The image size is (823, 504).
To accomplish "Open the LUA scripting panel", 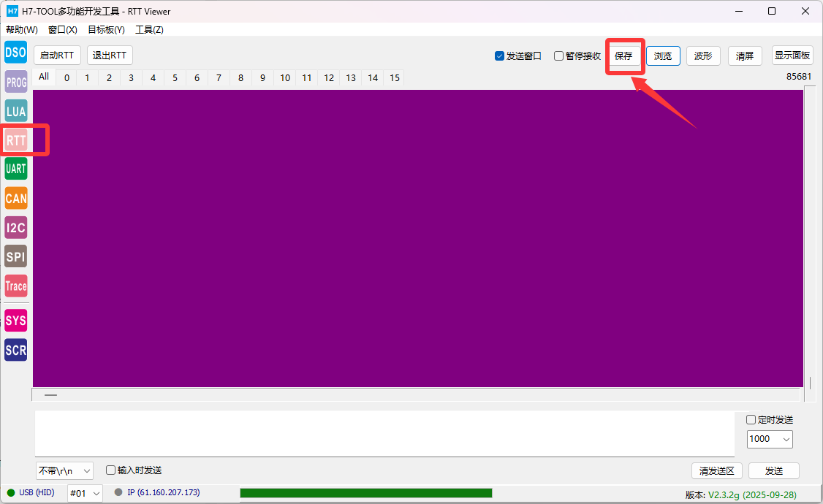I will (15, 111).
